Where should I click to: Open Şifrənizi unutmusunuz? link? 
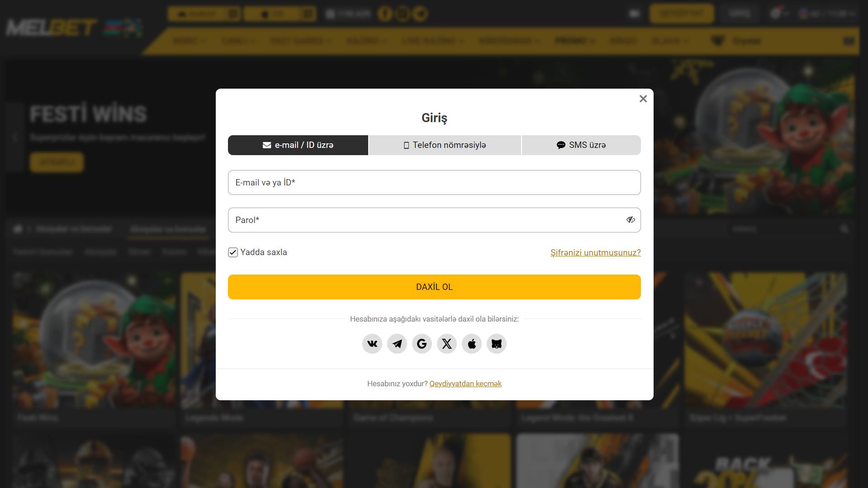click(x=595, y=252)
